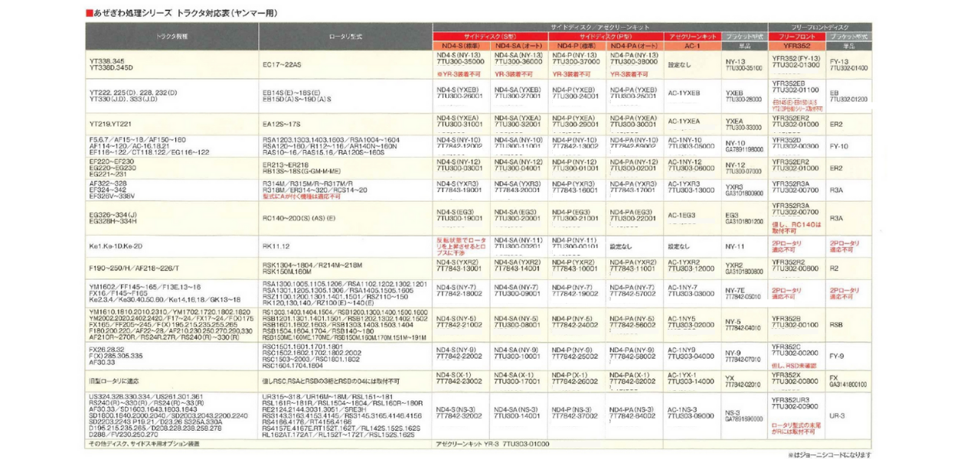
Task: Select the 'フリーフロントディスク' group header
Action: 820,28
